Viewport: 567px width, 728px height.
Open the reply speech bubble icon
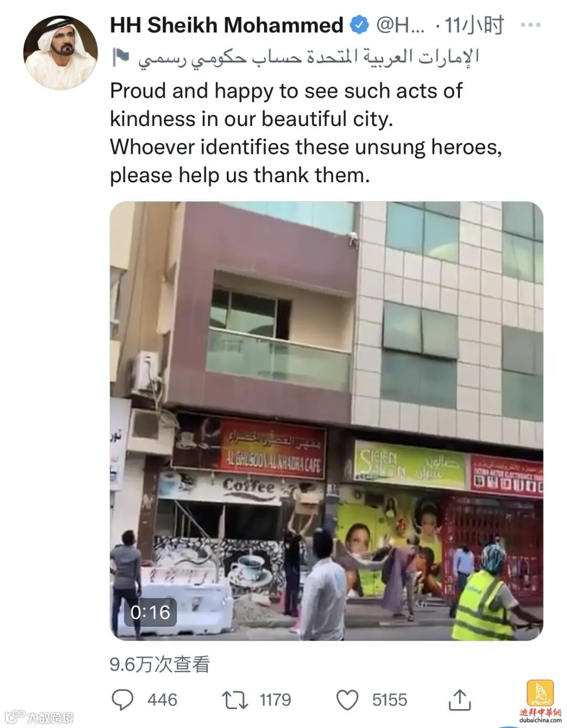123,700
